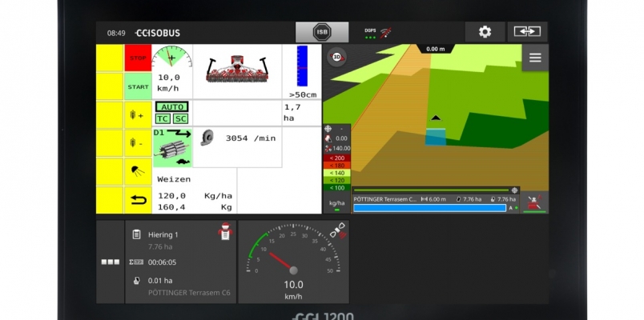The width and height of the screenshot is (644, 320).
Task: Tap the '140.00' setpoint rate in legend
Action: click(x=341, y=149)
